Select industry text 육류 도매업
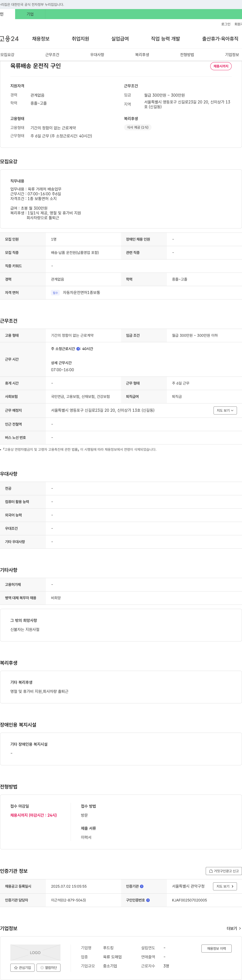The height and width of the screenshot is (980, 242). point(112,957)
